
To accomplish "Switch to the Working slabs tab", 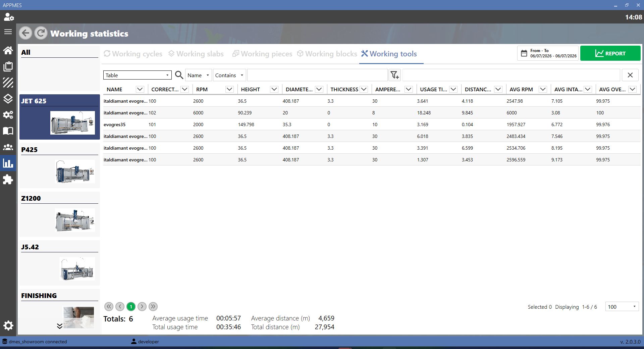I will tap(196, 54).
